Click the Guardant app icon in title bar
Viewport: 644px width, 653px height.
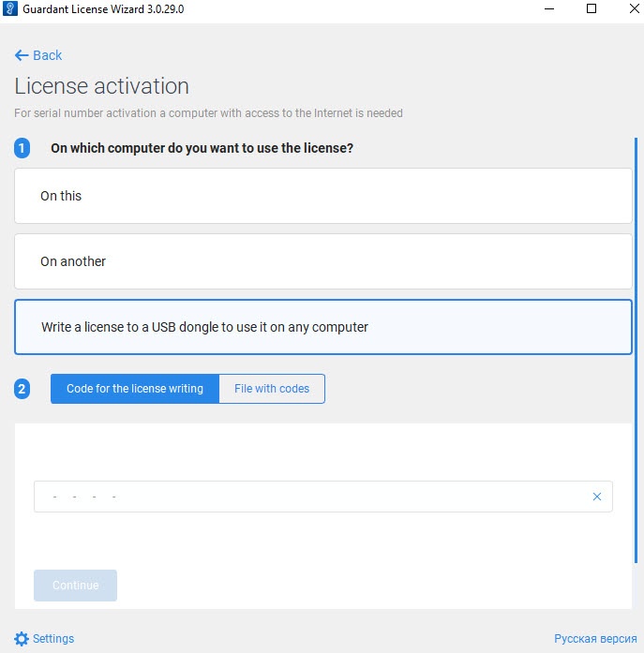pos(9,8)
